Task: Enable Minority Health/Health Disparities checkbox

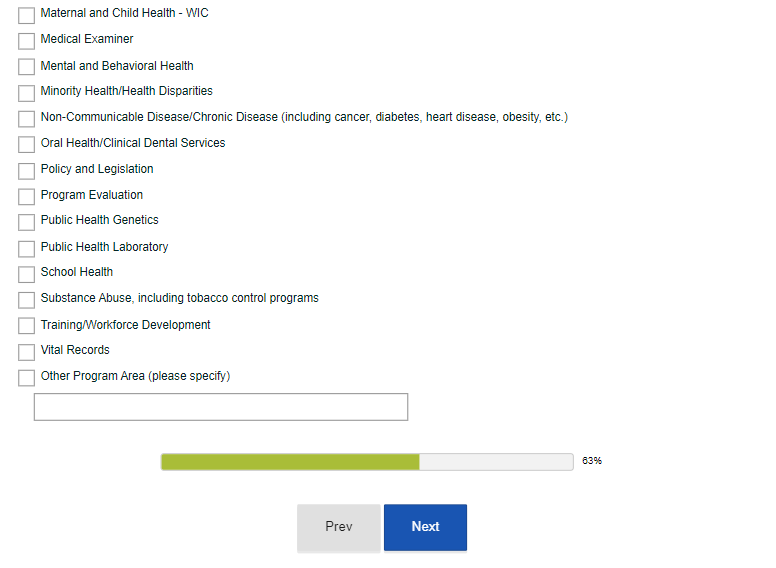Action: click(26, 93)
